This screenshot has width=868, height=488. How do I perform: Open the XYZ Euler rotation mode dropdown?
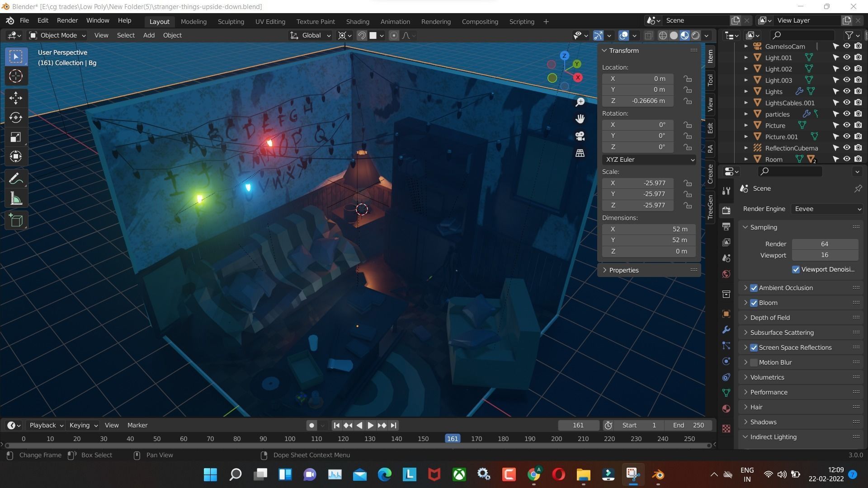[649, 160]
